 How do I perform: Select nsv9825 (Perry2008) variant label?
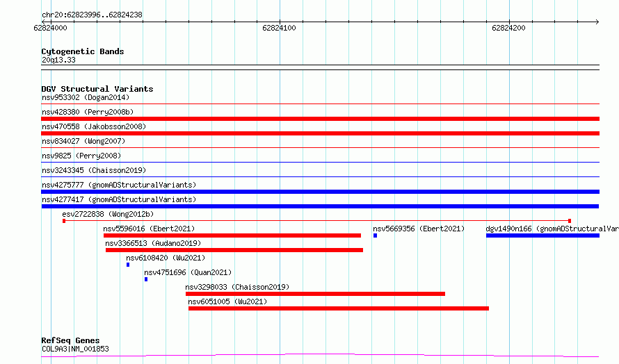81,156
